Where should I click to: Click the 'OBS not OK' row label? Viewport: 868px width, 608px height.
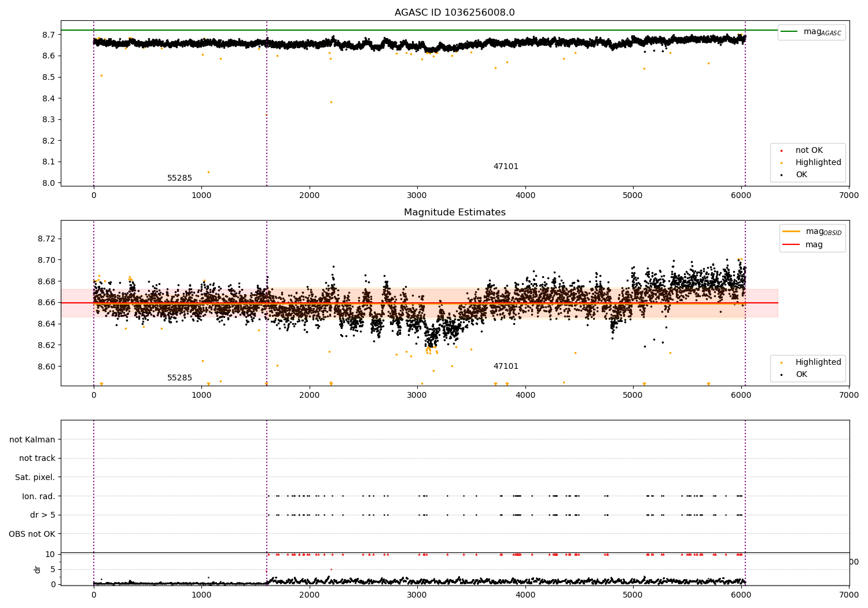(32, 534)
